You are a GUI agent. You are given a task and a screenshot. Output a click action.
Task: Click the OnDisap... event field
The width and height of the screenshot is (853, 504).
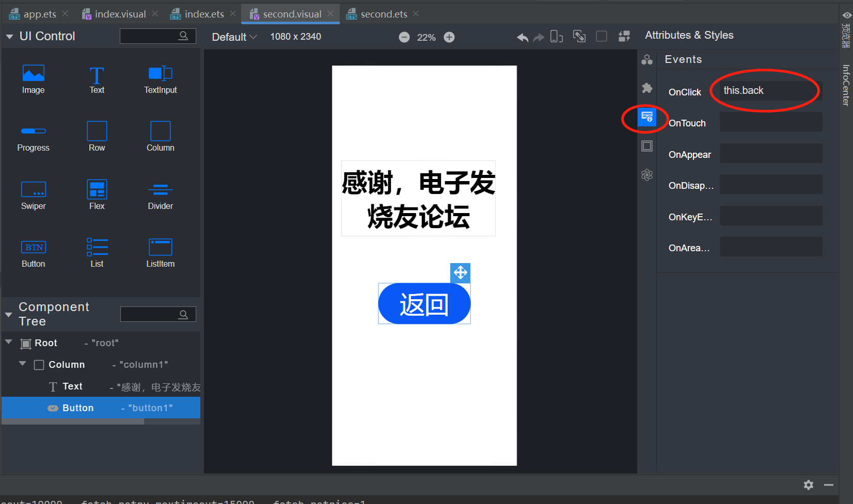tap(771, 184)
